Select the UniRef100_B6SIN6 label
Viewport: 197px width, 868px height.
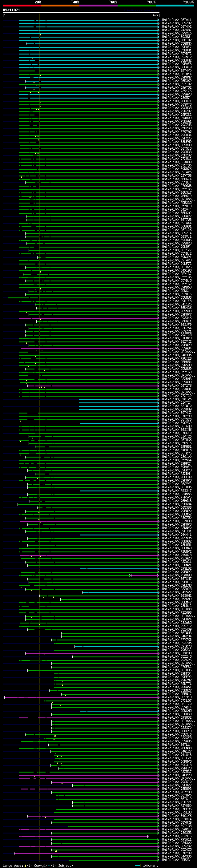176,430
